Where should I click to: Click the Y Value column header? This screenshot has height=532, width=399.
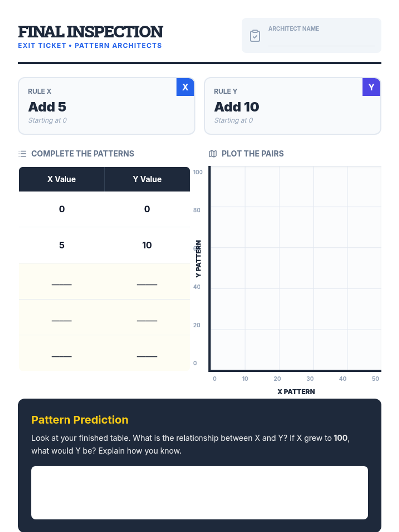tap(147, 179)
